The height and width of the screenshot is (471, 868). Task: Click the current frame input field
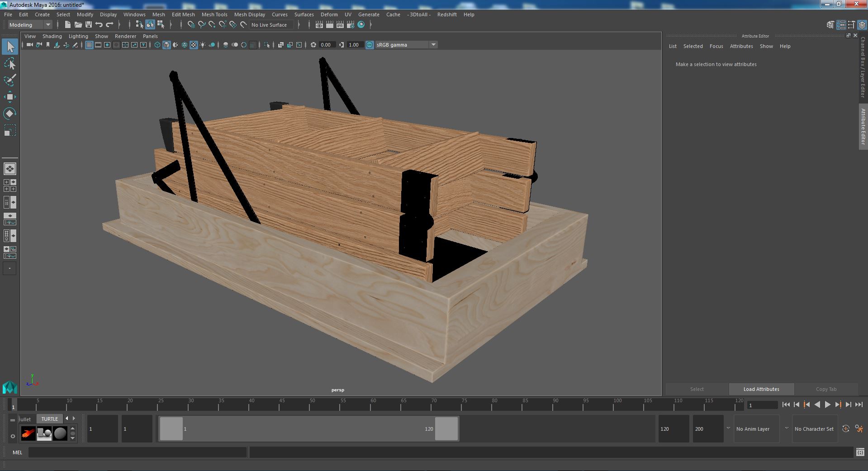coord(762,405)
